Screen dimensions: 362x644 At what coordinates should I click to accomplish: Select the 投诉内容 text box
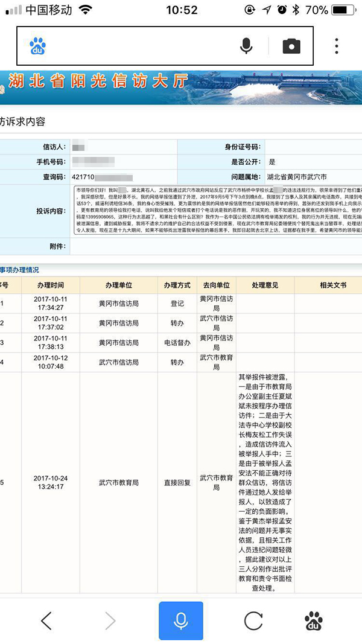point(218,211)
